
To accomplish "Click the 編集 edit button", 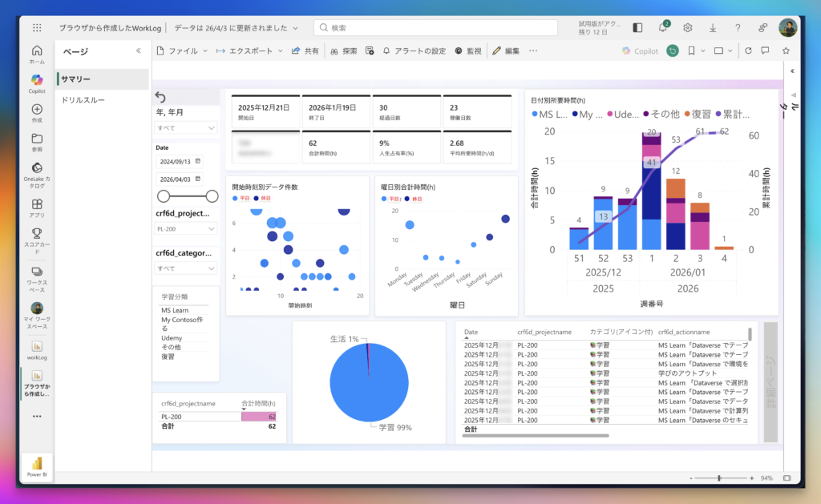I will pos(506,50).
